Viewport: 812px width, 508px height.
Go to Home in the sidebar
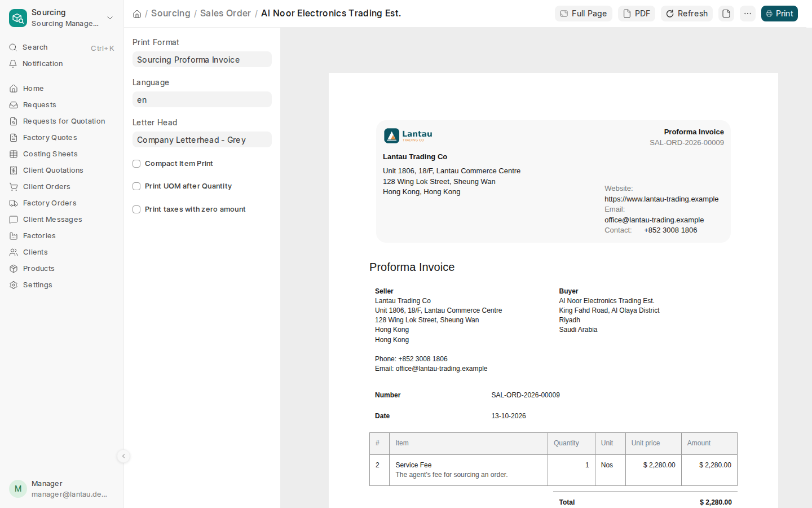point(62,89)
